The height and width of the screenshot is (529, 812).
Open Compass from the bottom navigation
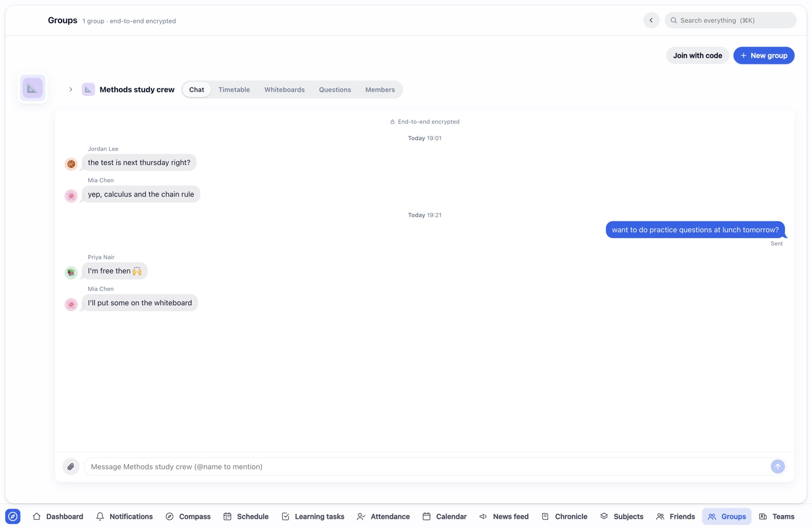click(188, 516)
